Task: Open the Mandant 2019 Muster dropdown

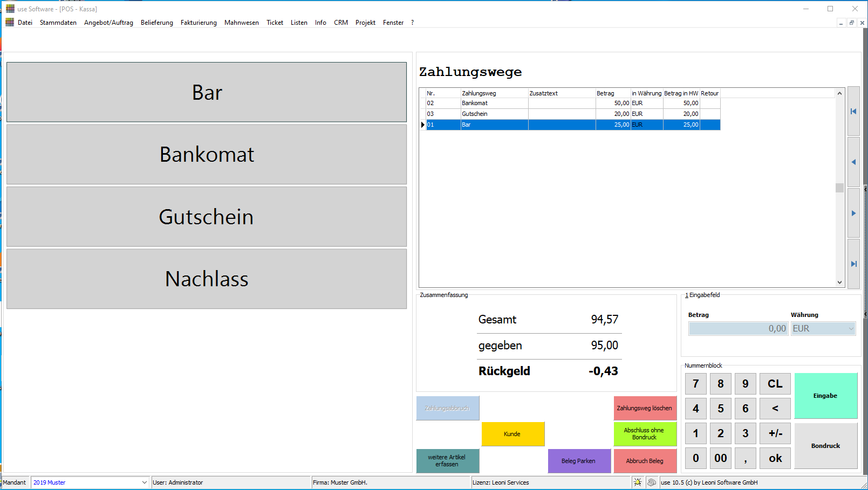Action: (144, 482)
